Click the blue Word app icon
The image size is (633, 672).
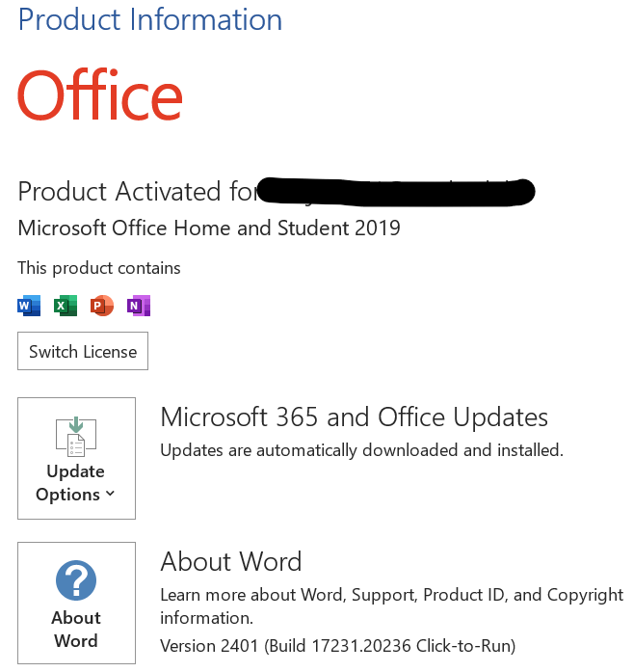(29, 306)
